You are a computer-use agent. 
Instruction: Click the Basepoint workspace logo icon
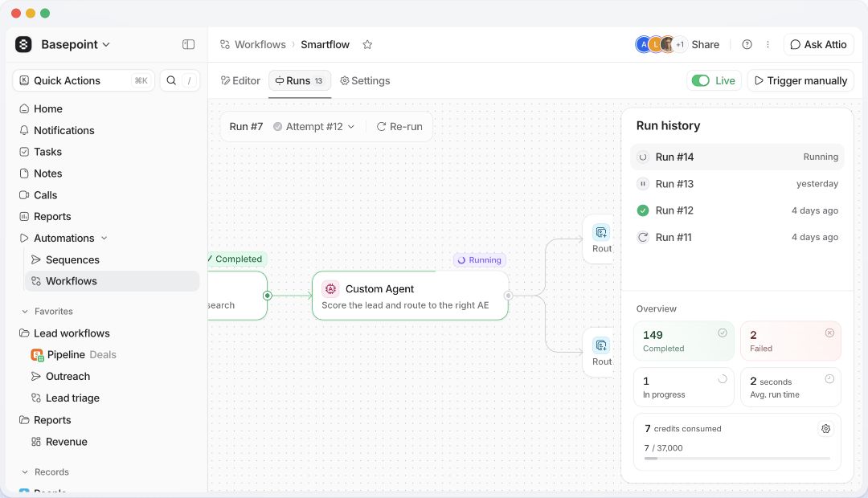click(x=23, y=44)
